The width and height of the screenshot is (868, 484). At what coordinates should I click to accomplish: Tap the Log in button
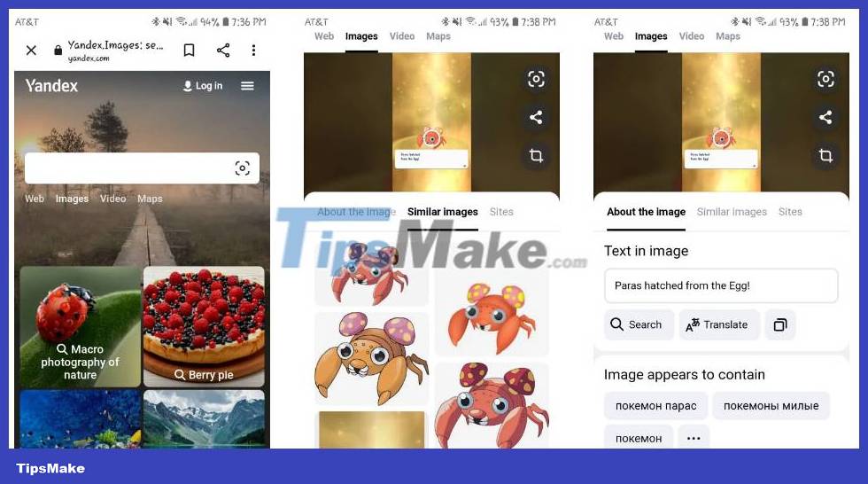203,86
